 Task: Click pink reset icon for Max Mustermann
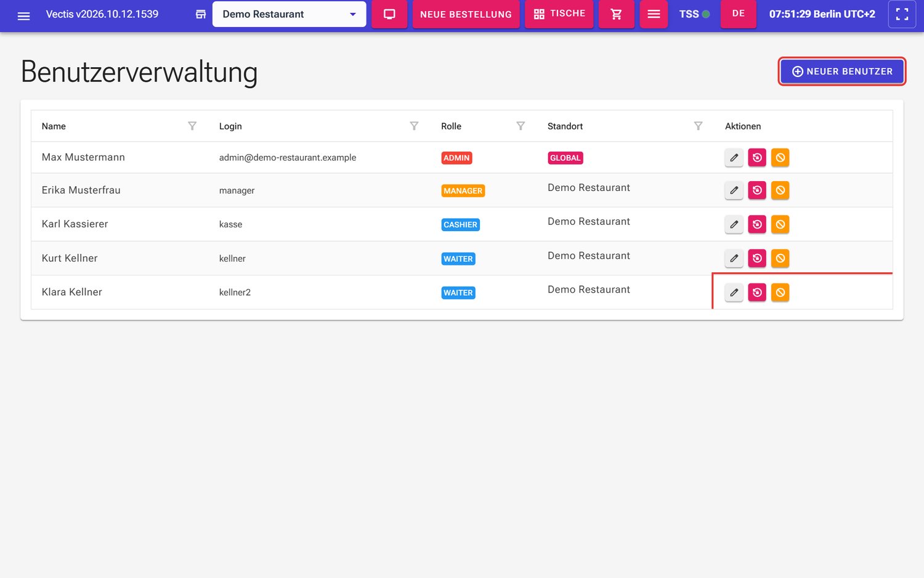[757, 158]
